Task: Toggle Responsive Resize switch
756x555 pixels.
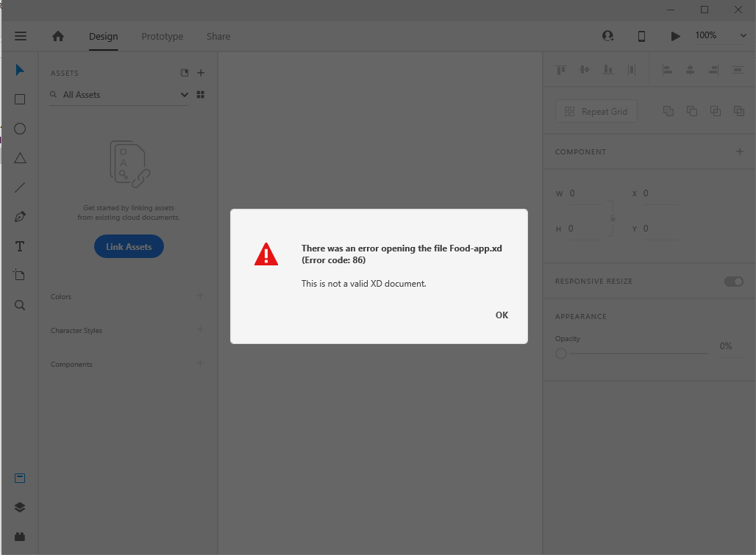Action: (x=734, y=282)
